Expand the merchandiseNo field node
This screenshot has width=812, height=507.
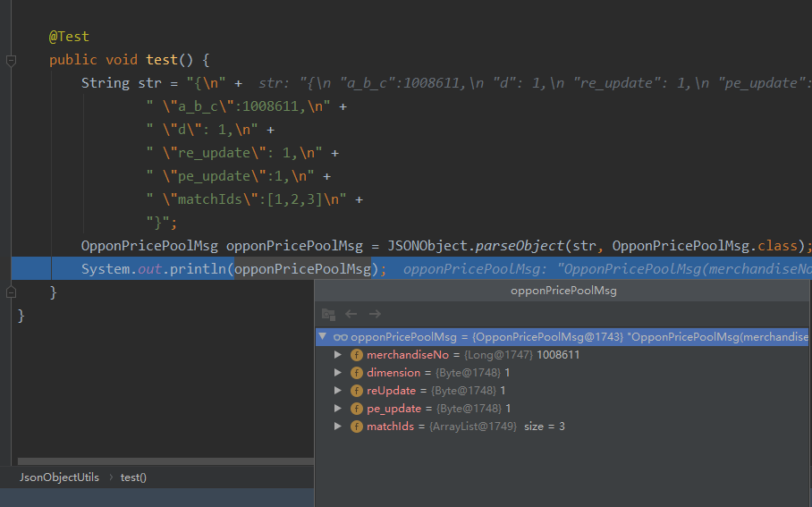338,355
